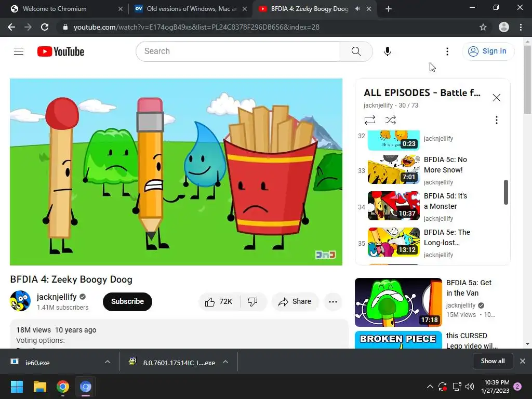The height and width of the screenshot is (399, 532).
Task: Open the taskbar clock and date
Action: pyautogui.click(x=495, y=387)
